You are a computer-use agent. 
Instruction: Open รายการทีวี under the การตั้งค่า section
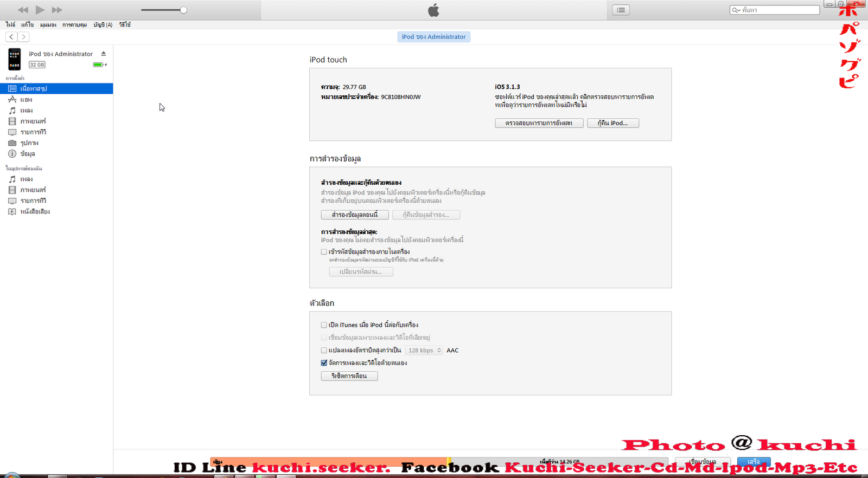tap(56, 132)
